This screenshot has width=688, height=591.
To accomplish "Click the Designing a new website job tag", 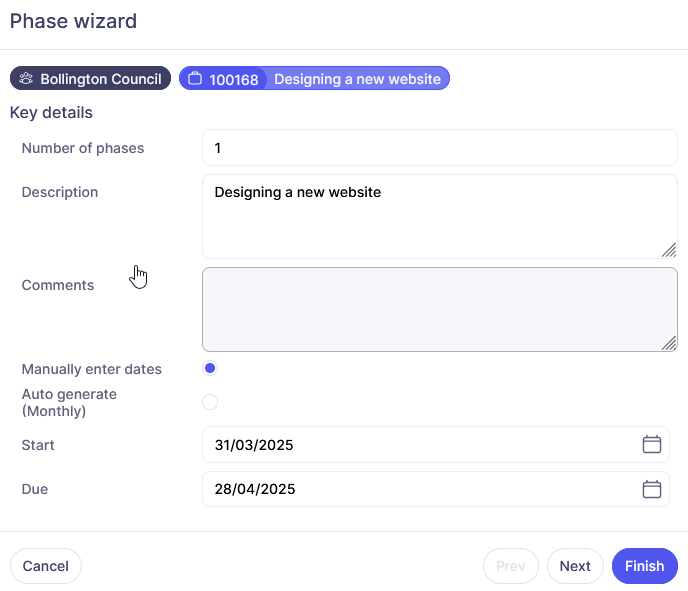I will tap(357, 79).
